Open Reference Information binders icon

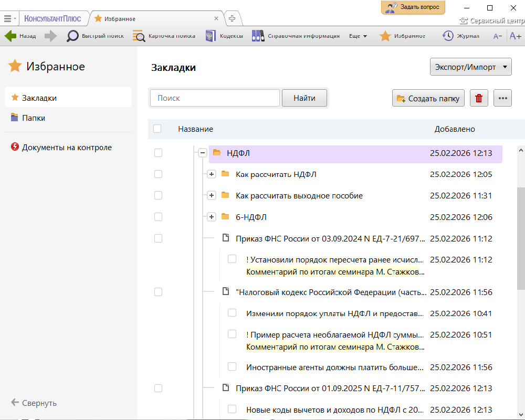(x=258, y=36)
